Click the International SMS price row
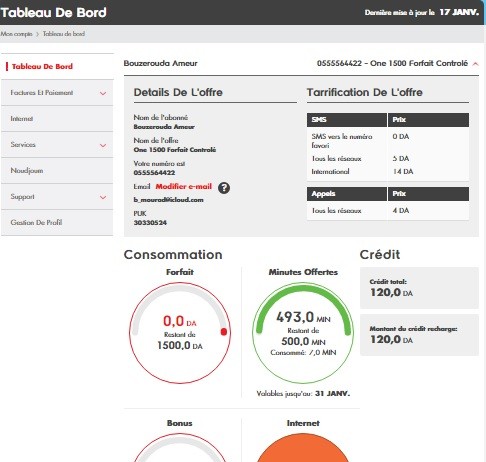The height and width of the screenshot is (462, 486). tap(388, 172)
